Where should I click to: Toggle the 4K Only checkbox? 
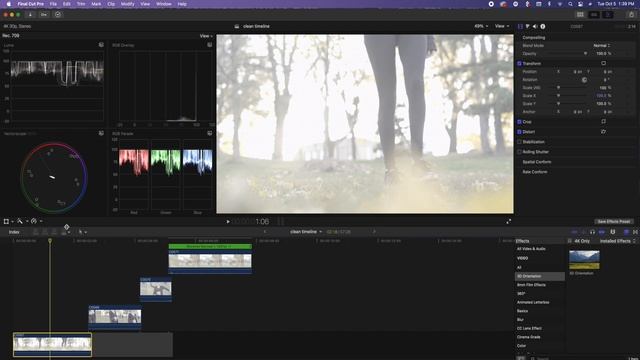click(x=569, y=241)
